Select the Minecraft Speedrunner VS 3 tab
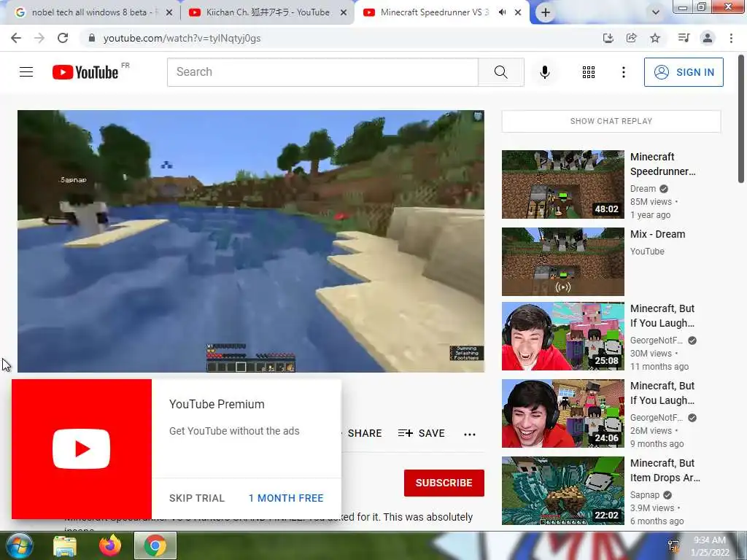 coord(435,12)
